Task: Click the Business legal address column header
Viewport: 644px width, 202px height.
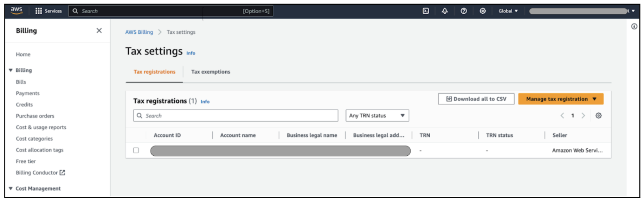Action: (x=379, y=135)
